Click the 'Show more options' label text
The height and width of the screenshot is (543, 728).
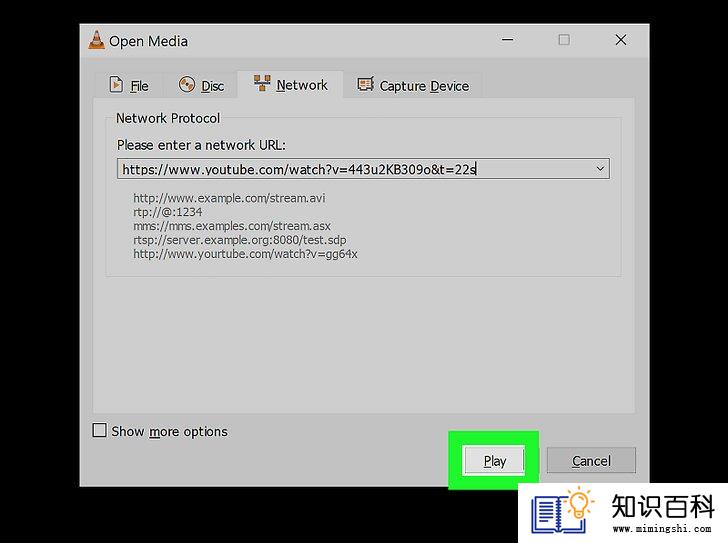coord(169,431)
